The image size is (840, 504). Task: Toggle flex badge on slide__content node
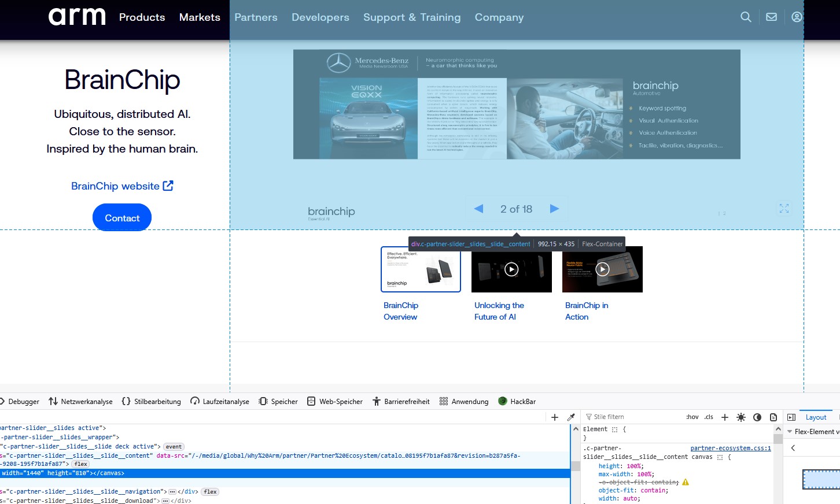81,464
